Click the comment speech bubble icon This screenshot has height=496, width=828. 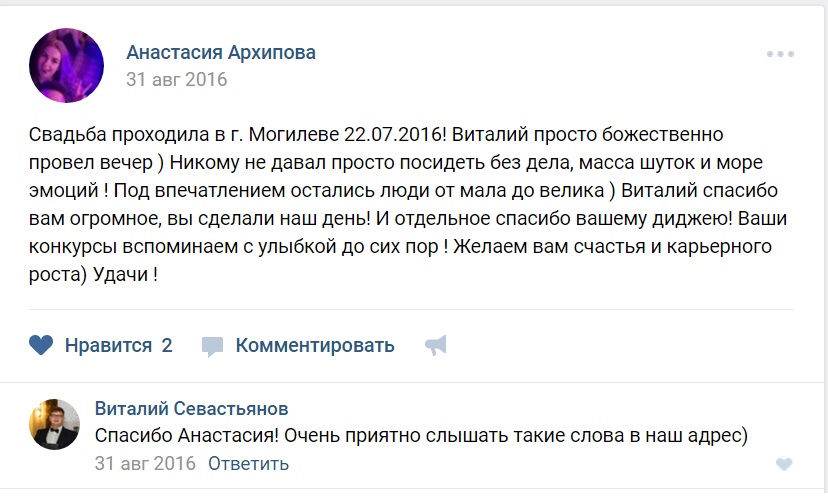[x=212, y=347]
